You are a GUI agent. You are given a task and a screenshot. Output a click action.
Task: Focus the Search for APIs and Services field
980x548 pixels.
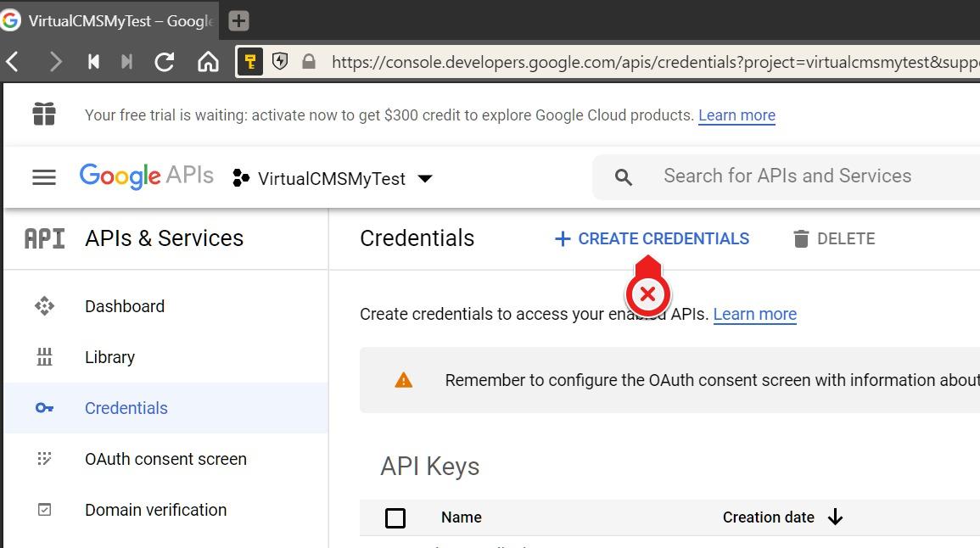[787, 176]
